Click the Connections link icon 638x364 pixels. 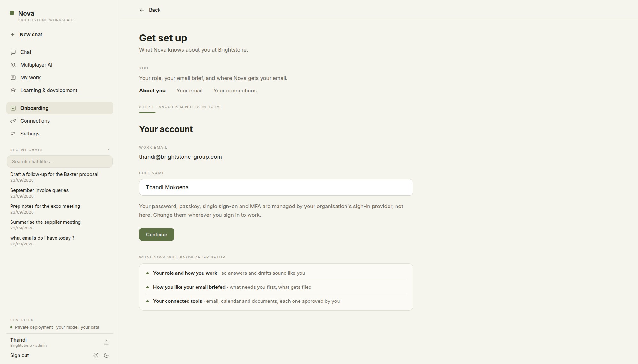[13, 121]
